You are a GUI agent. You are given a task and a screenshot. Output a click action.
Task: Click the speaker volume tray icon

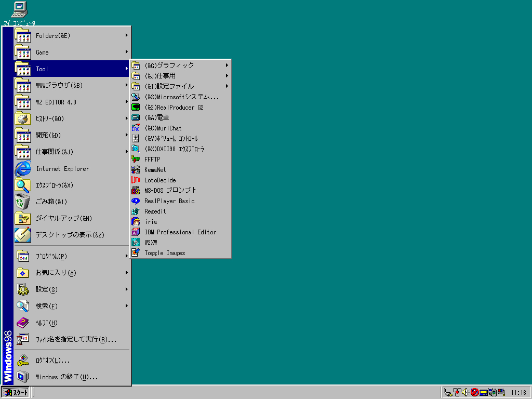pyautogui.click(x=465, y=393)
